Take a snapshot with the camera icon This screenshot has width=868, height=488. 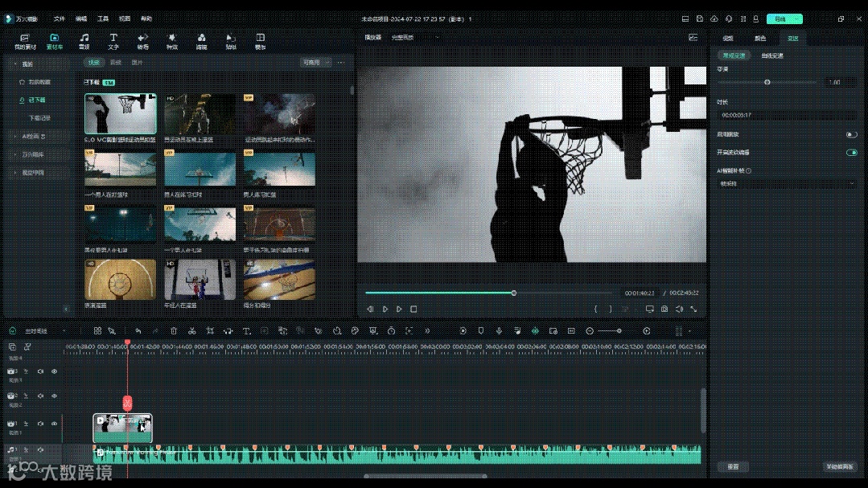tap(664, 309)
